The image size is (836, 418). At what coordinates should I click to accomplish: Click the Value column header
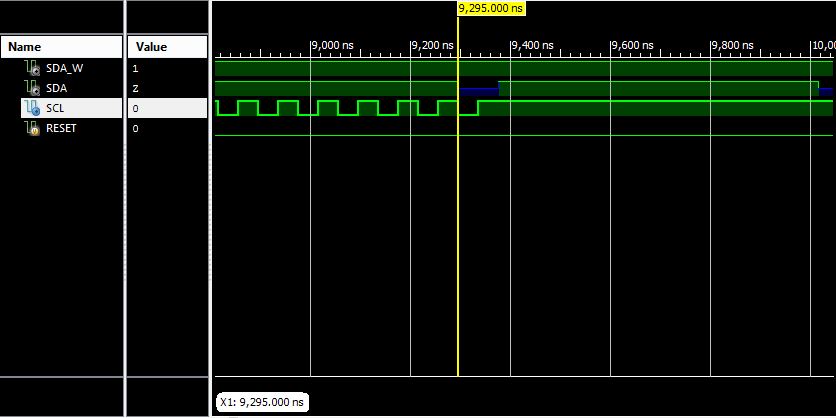[151, 47]
